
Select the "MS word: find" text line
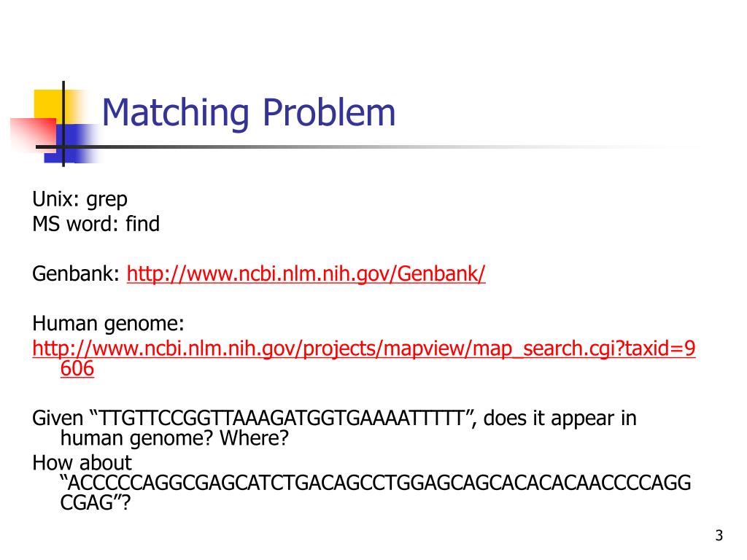tap(96, 224)
